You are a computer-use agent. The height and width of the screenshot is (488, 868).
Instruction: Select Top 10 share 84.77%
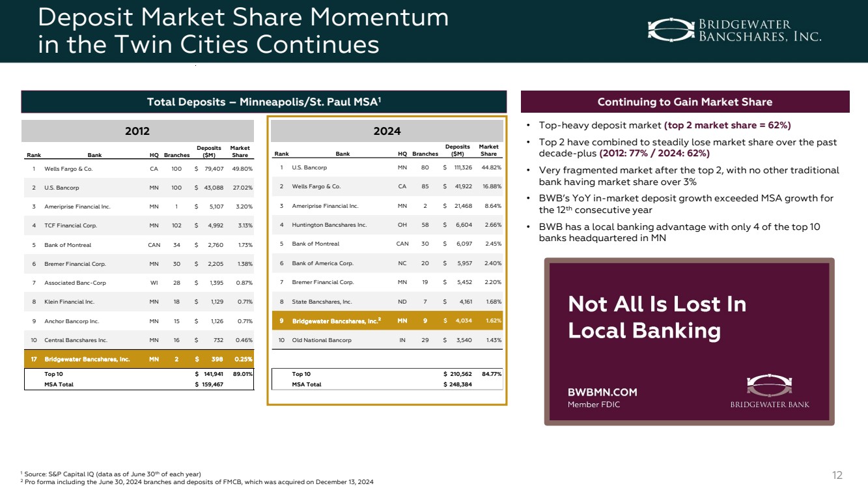coord(491,374)
